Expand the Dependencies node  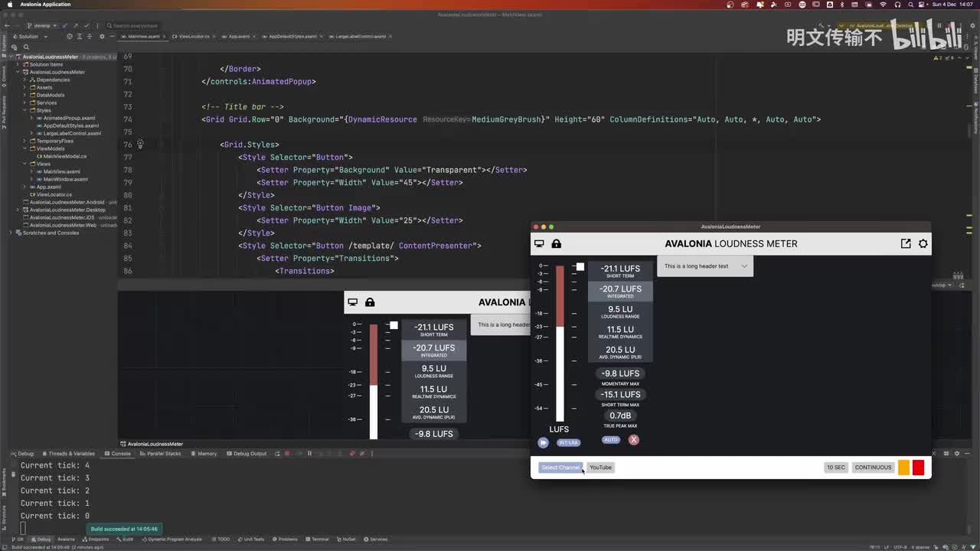[24, 80]
